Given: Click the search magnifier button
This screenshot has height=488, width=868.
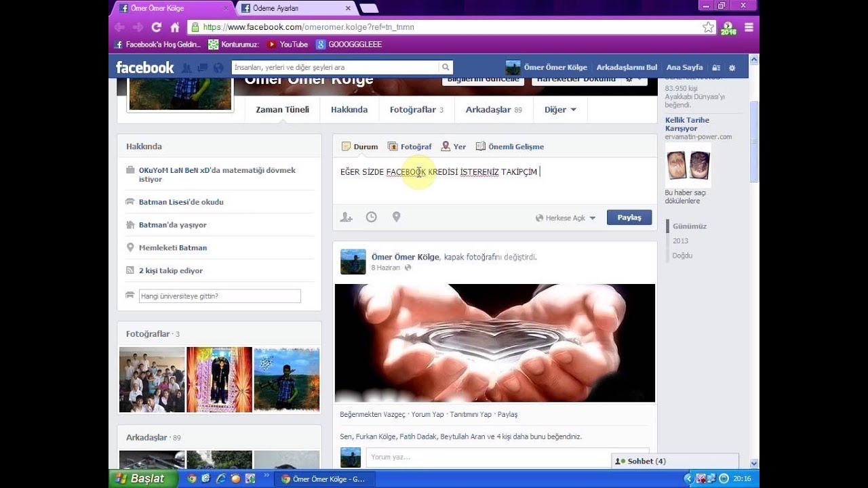Looking at the screenshot, I should point(446,67).
